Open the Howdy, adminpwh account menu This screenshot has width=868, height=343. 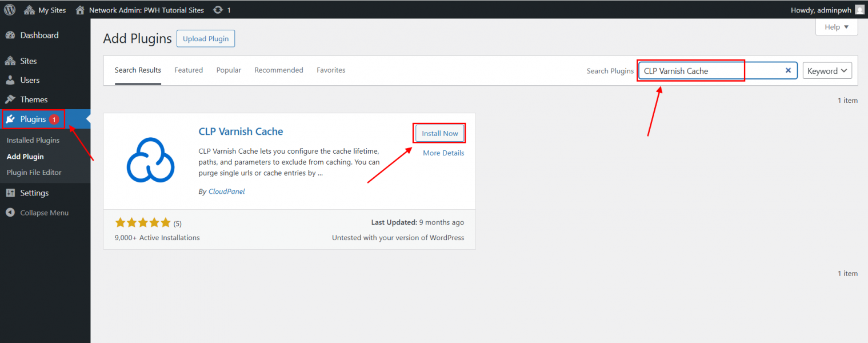pos(827,10)
